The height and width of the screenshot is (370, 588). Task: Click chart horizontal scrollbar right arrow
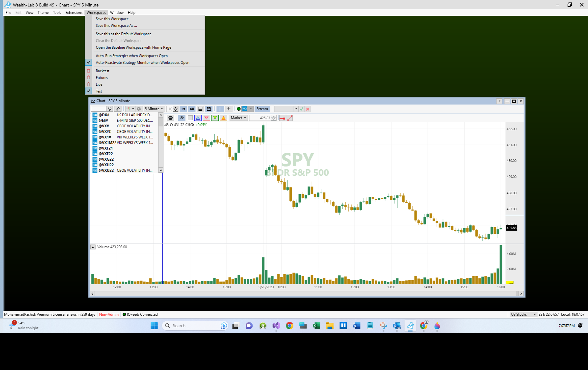(x=521, y=294)
